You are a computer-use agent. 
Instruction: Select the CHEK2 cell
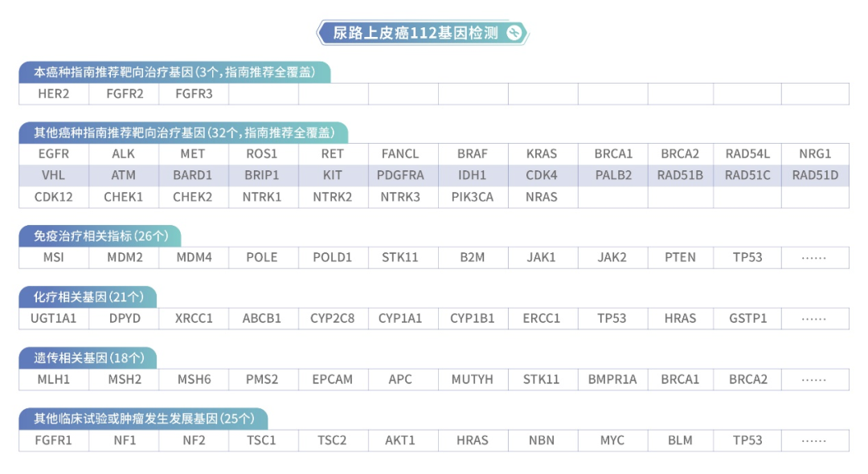click(194, 197)
